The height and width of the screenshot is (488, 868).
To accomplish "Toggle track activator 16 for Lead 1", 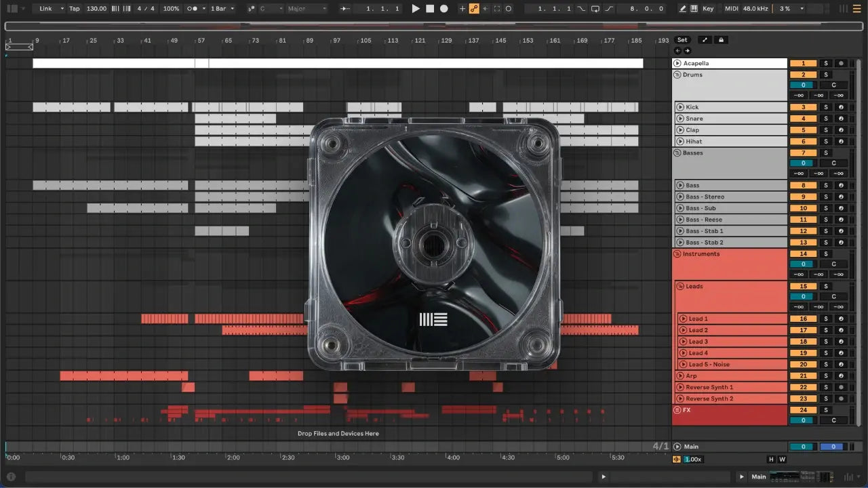I will coord(803,319).
